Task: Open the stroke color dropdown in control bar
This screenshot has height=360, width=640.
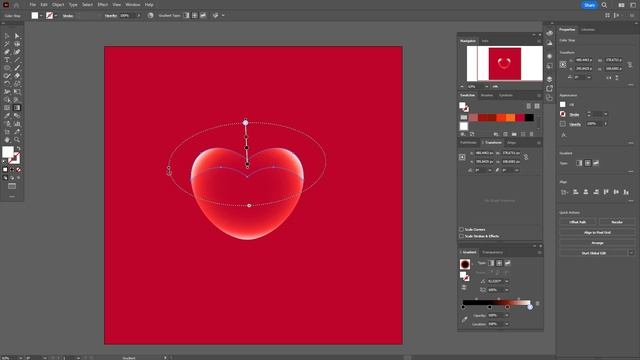Action: tap(56, 16)
